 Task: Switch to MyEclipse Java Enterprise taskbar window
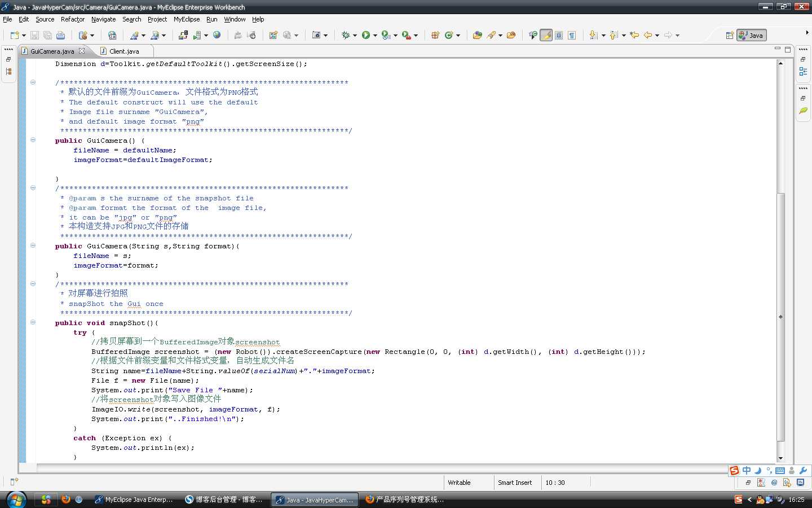(134, 500)
